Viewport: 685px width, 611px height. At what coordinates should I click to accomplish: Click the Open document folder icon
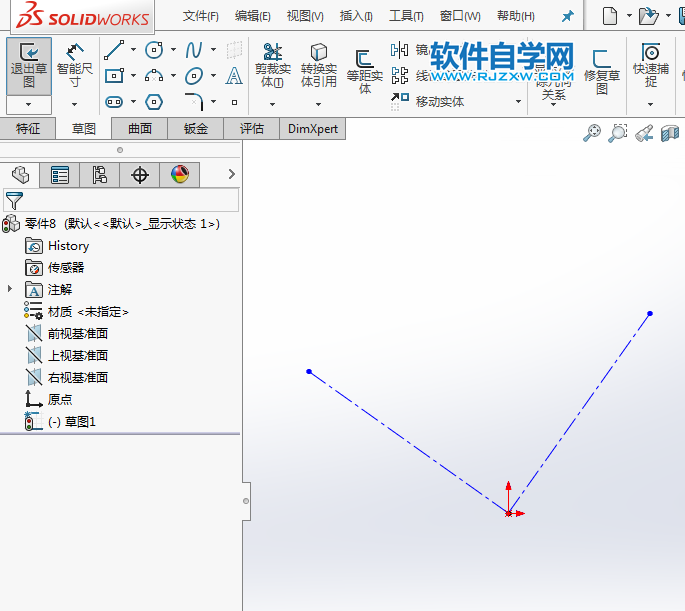point(648,16)
